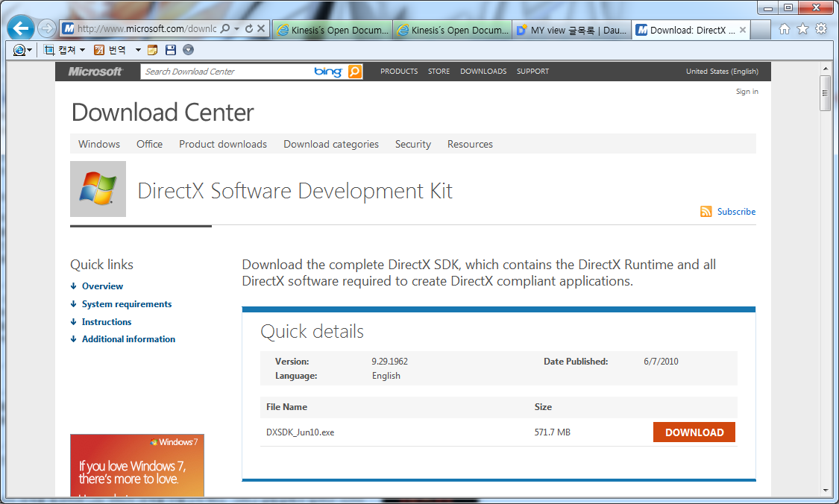Click the published date 6/7/2010
The width and height of the screenshot is (839, 504).
[x=661, y=362]
